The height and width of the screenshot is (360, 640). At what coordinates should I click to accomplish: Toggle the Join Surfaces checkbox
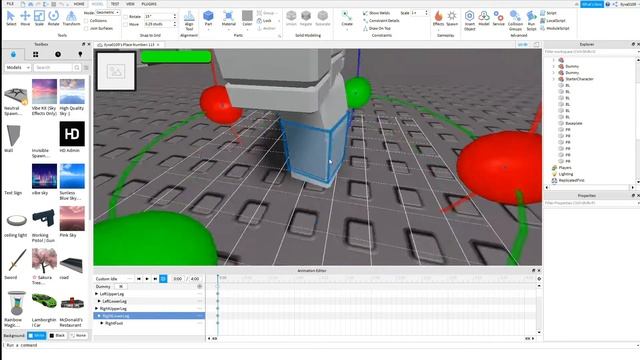(86, 29)
